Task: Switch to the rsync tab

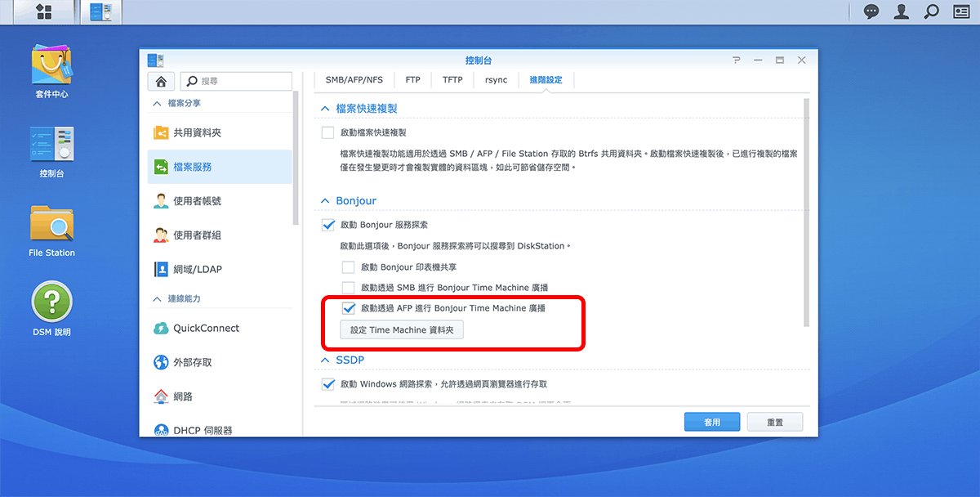Action: click(x=497, y=80)
